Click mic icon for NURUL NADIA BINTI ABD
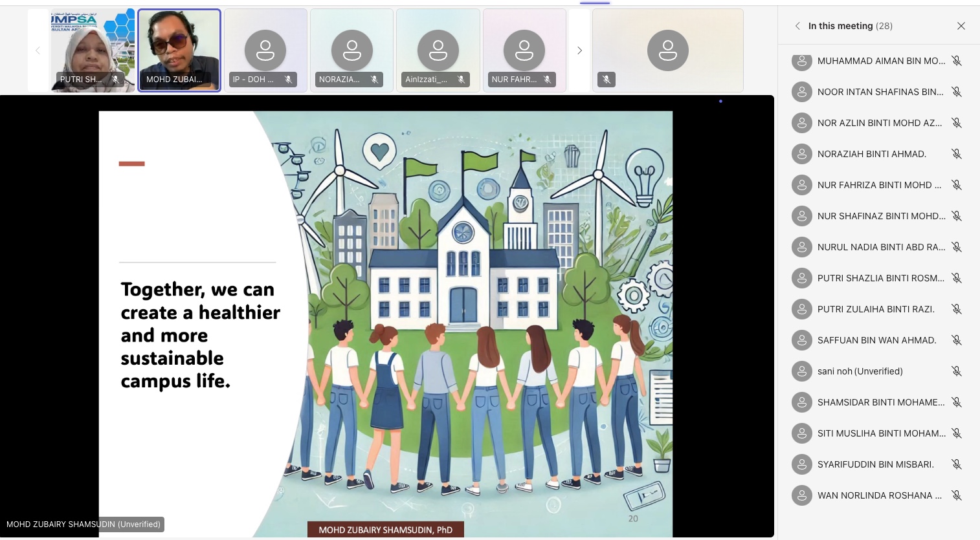 coord(957,247)
